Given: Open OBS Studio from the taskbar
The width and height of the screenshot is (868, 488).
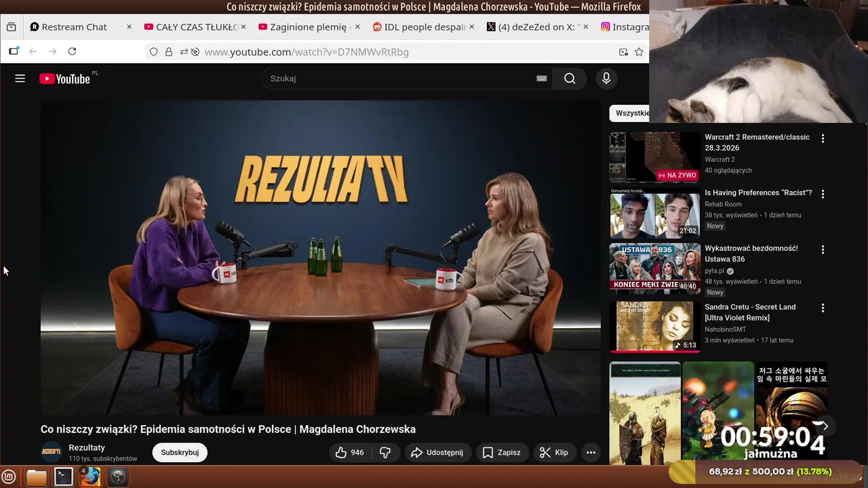Looking at the screenshot, I should 117,477.
